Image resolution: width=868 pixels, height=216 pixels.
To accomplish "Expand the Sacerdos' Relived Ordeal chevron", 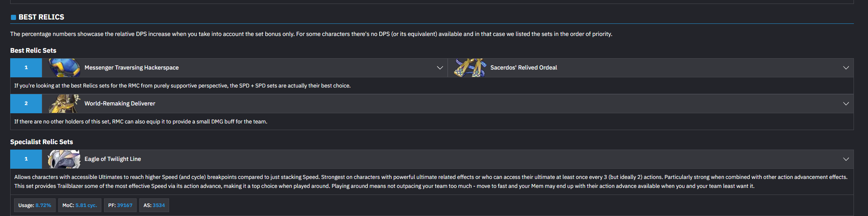I will [x=846, y=68].
